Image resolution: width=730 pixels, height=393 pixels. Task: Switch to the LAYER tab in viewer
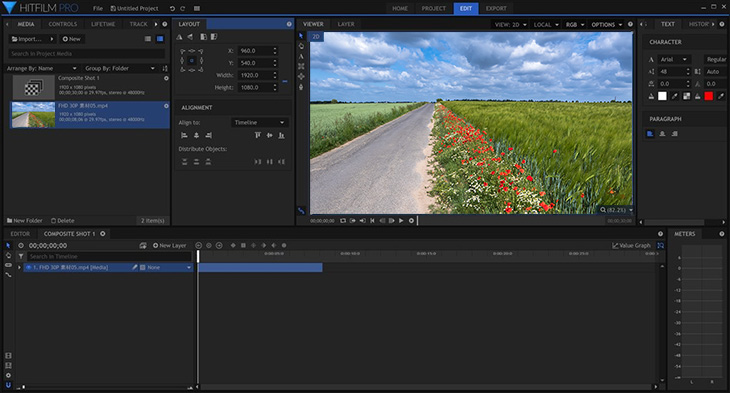[346, 24]
